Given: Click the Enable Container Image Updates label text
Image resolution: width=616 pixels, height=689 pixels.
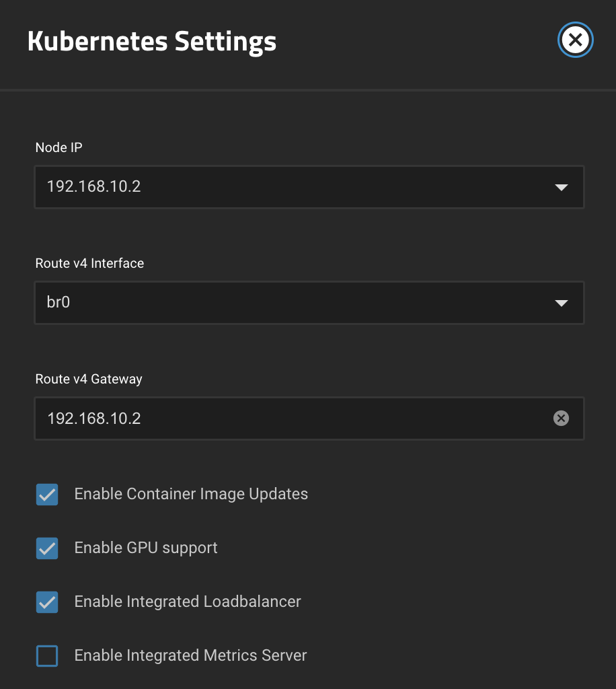Looking at the screenshot, I should [191, 494].
